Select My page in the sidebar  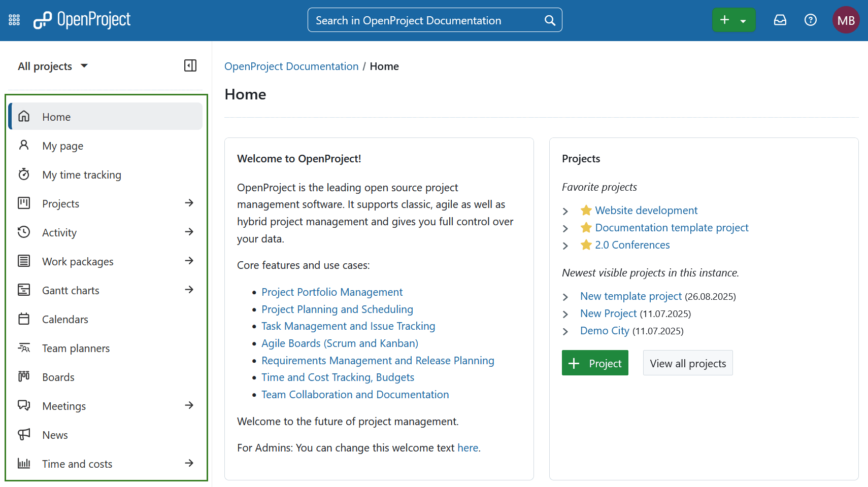tap(62, 146)
